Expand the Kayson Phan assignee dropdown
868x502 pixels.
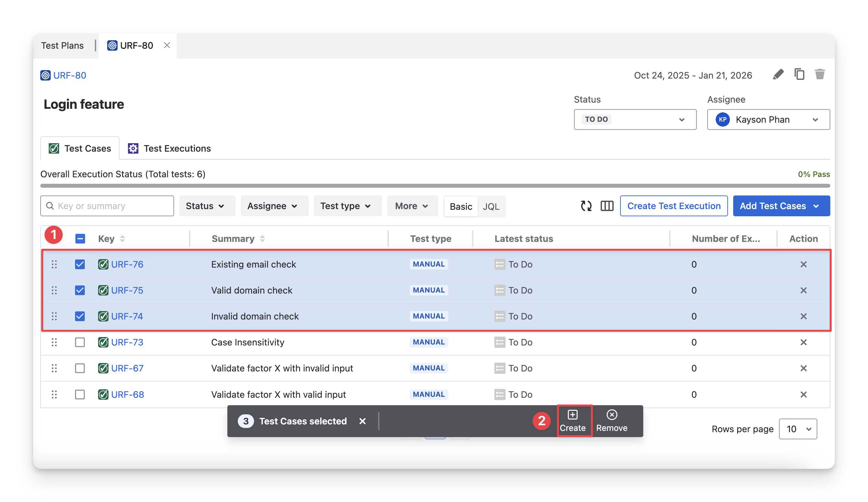768,119
